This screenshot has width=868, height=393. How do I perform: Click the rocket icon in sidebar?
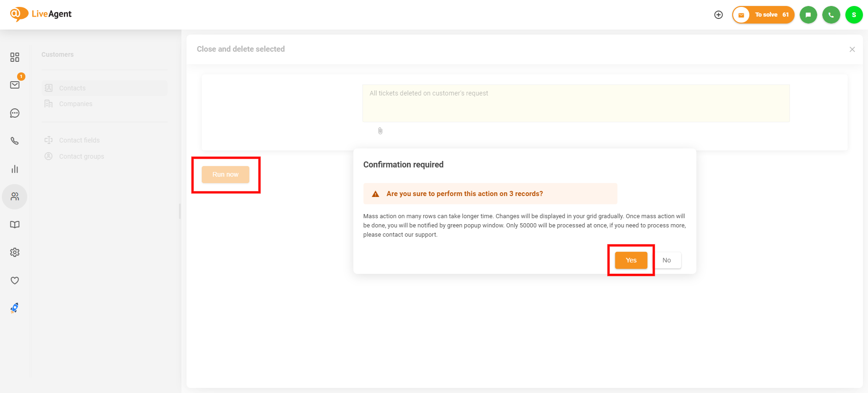pyautogui.click(x=15, y=308)
